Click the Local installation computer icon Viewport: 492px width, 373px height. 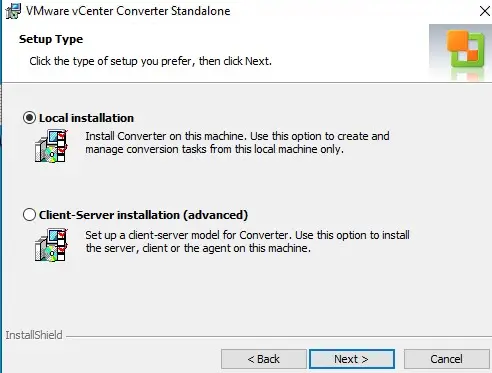[x=51, y=146]
